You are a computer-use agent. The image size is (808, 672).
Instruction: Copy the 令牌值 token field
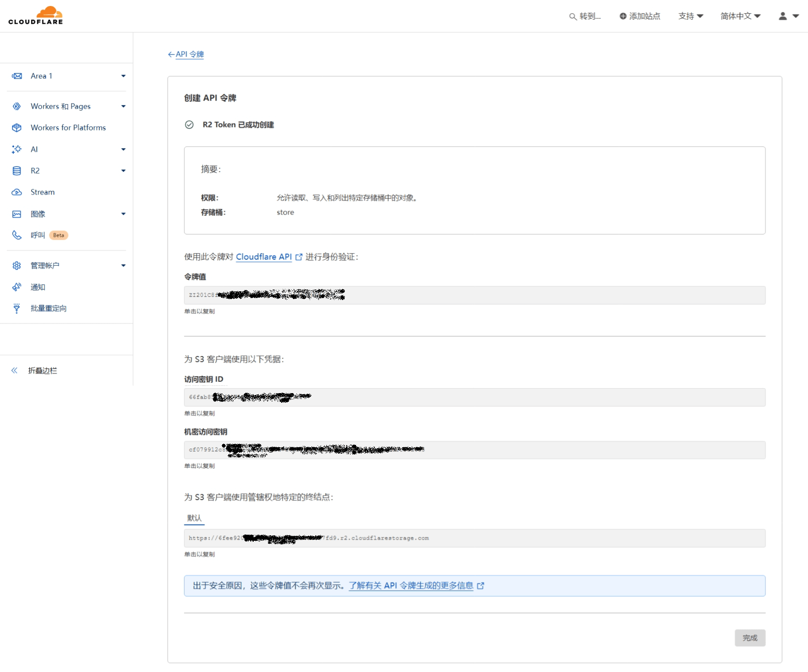pyautogui.click(x=474, y=295)
